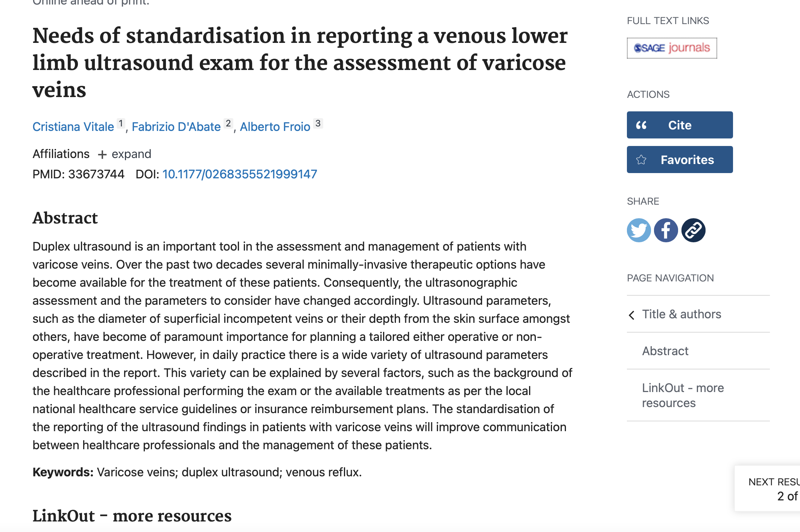Open author Fabrizio D'Abate's link
800x532 pixels.
point(176,127)
